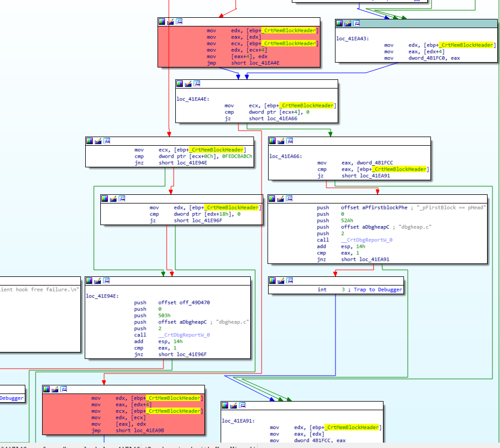Click the group icon on the loc_41EA43 node
Screen dimensions: 500x448
point(357,23)
